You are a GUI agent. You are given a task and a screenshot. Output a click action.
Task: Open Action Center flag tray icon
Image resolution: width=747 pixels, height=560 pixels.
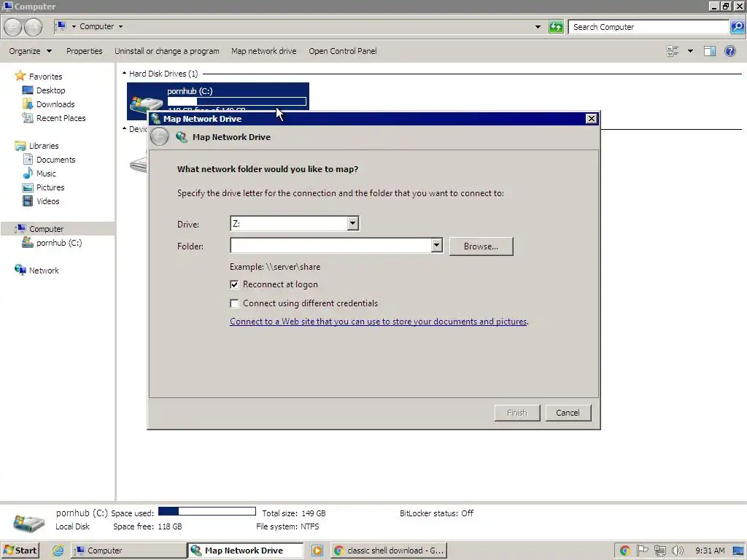pyautogui.click(x=642, y=551)
